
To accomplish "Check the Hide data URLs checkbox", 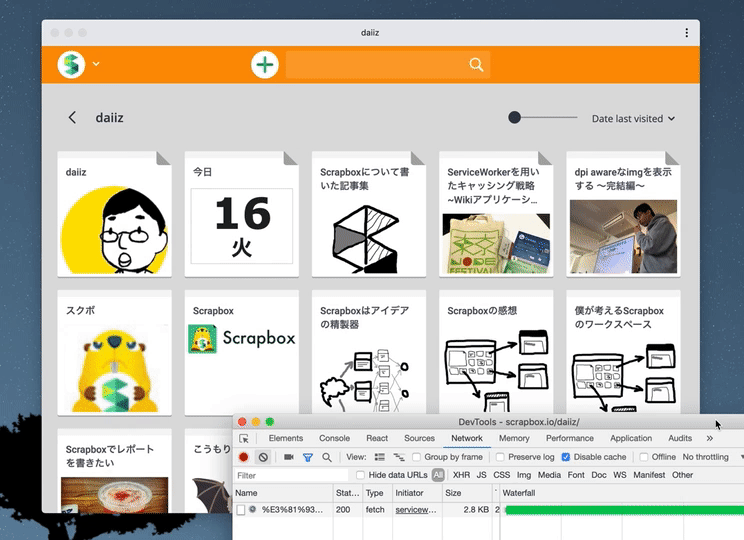I will [x=360, y=475].
